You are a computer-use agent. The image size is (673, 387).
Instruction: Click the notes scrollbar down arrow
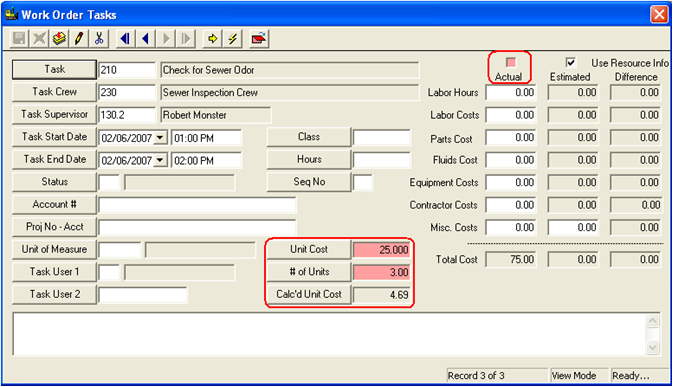652,347
